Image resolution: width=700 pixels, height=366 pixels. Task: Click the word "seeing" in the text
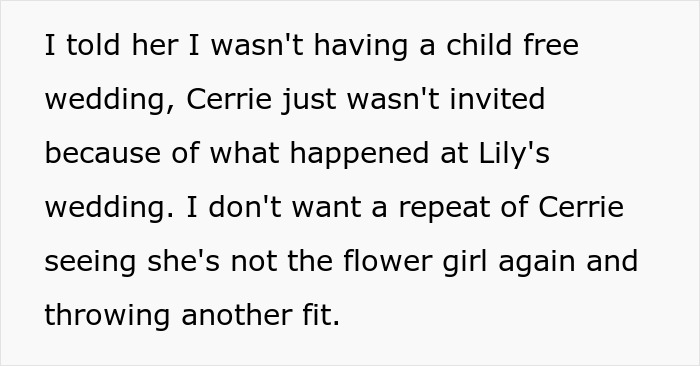coord(90,263)
